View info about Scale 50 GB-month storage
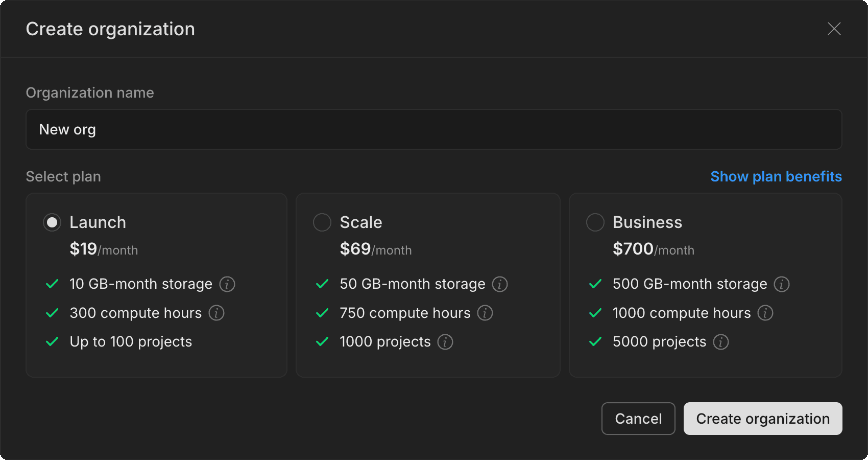Image resolution: width=868 pixels, height=460 pixels. [499, 284]
